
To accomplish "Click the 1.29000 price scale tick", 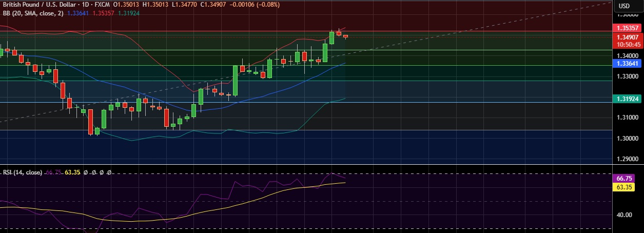I will tap(627, 159).
